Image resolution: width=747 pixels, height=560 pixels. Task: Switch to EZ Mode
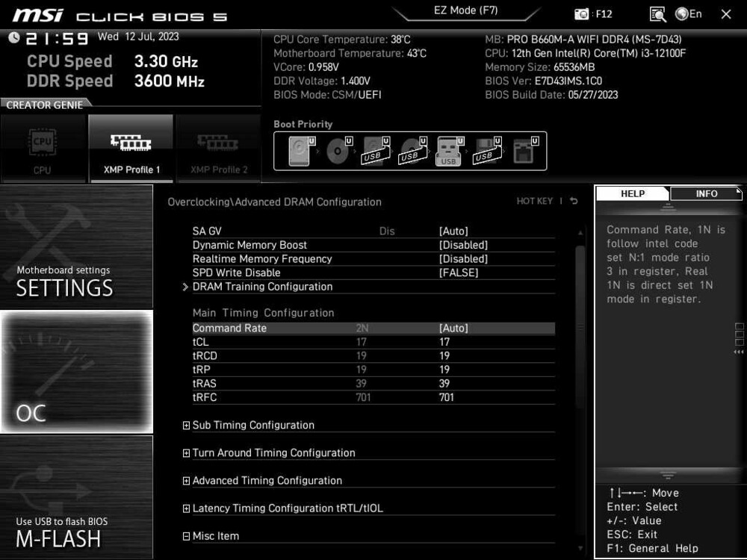click(x=466, y=10)
